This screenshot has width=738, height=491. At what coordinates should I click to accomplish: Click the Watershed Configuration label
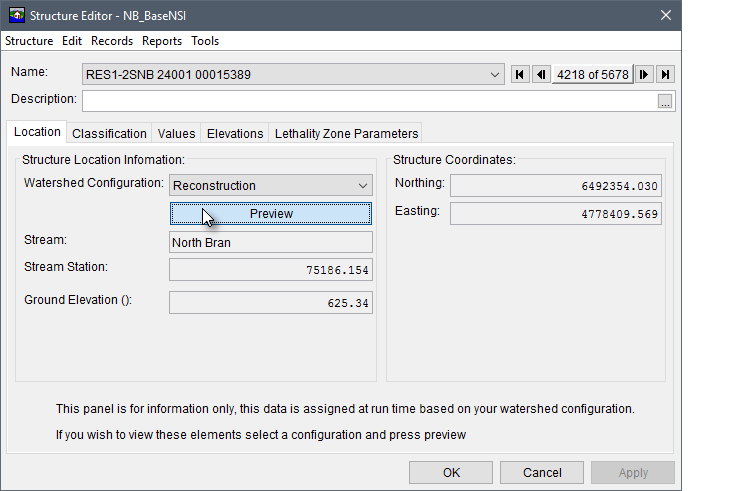click(94, 183)
